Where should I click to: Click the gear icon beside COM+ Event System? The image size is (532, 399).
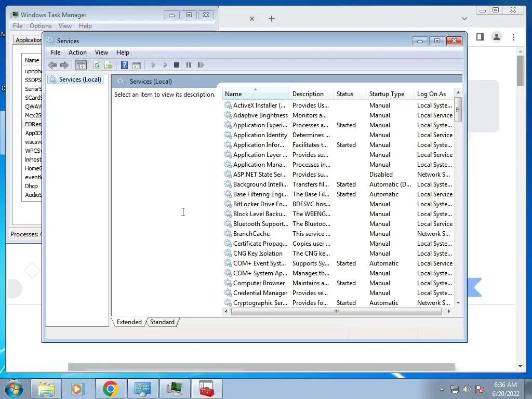point(228,263)
